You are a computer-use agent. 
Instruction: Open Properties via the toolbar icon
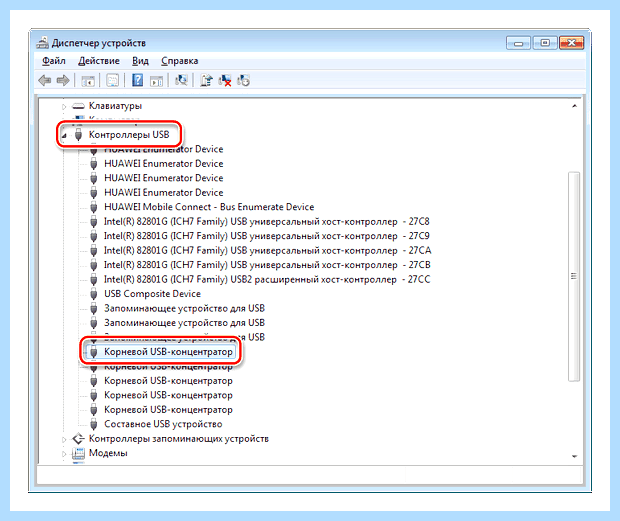pos(112,81)
